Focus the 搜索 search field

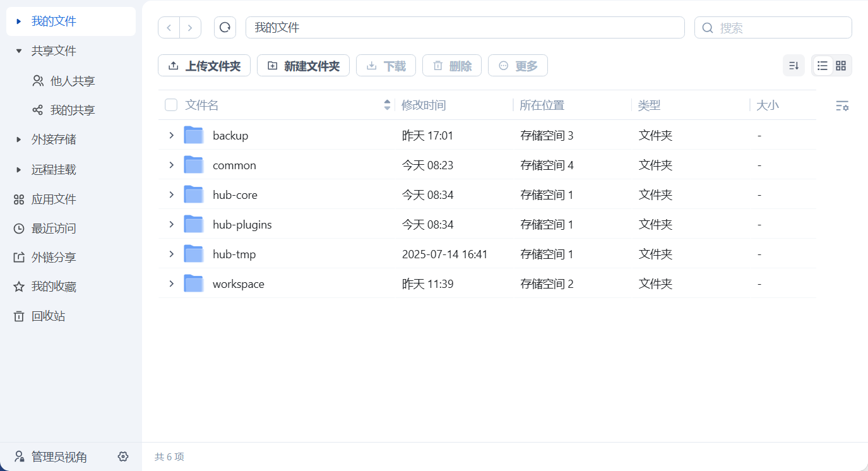(x=773, y=28)
